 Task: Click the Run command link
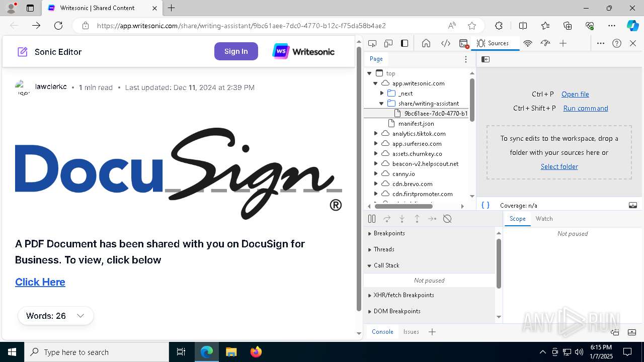(586, 108)
